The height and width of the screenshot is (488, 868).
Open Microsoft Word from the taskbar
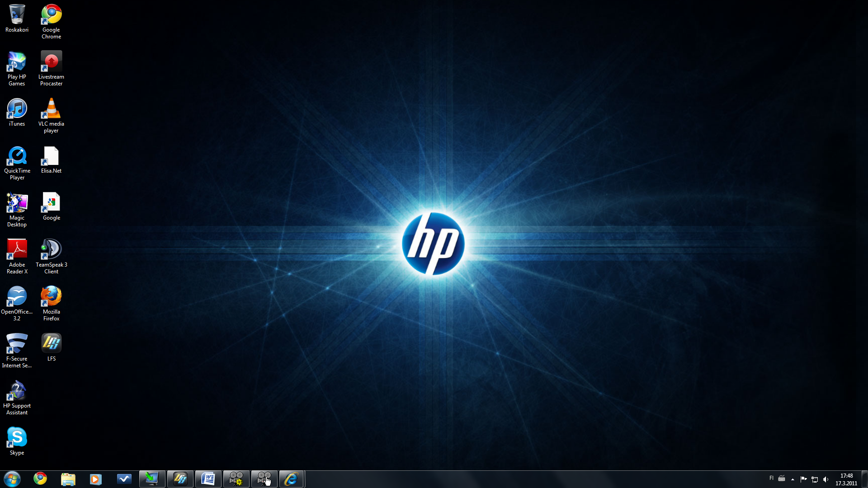click(x=208, y=479)
